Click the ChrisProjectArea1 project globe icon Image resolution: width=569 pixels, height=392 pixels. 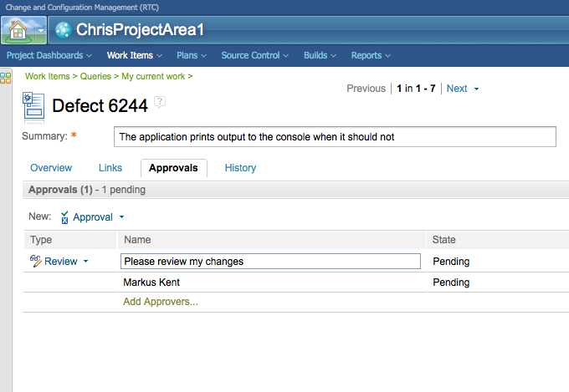click(63, 30)
